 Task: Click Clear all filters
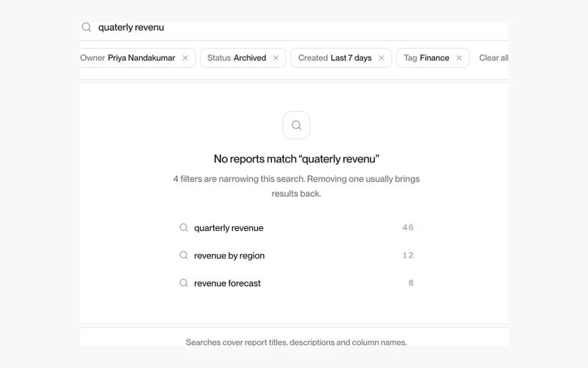pyautogui.click(x=493, y=58)
